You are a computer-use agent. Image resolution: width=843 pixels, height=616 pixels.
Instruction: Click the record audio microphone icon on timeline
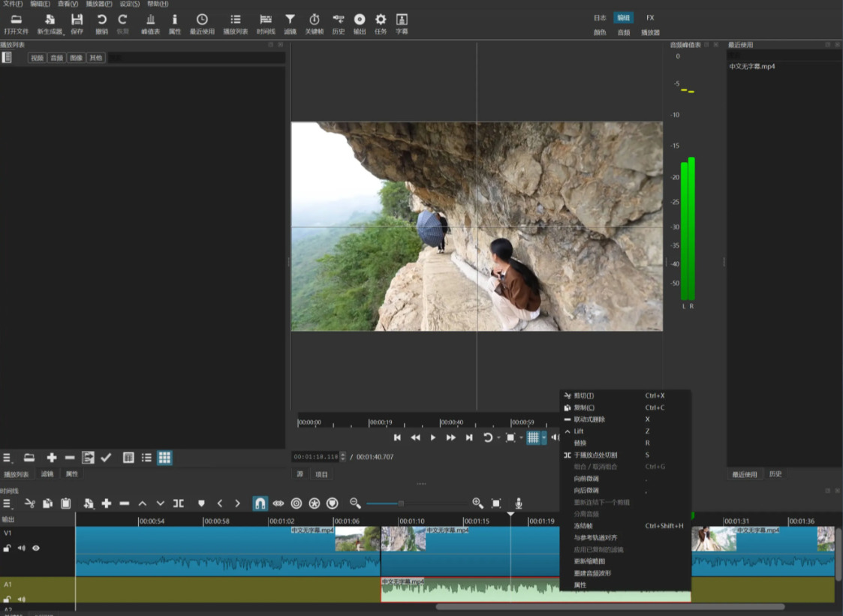coord(518,503)
